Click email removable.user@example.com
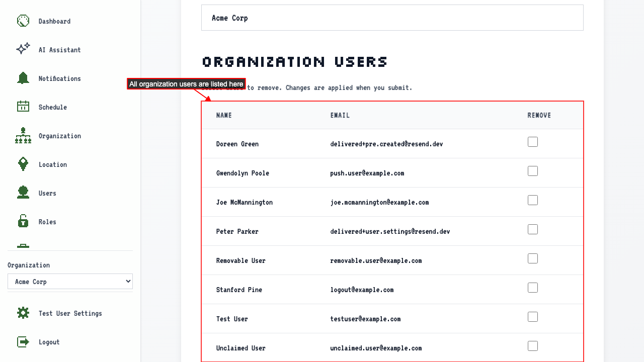644x362 pixels. pos(376,260)
